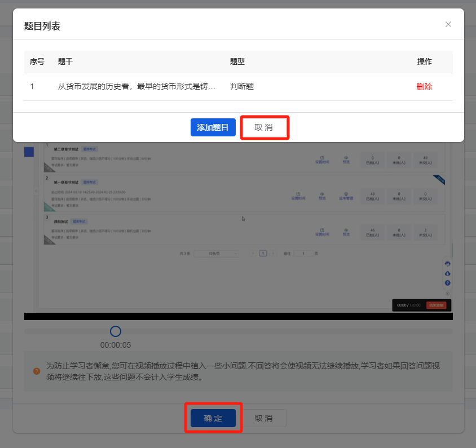
Task: Click the 第二章章节测试 title in the video
Action: pos(66,149)
